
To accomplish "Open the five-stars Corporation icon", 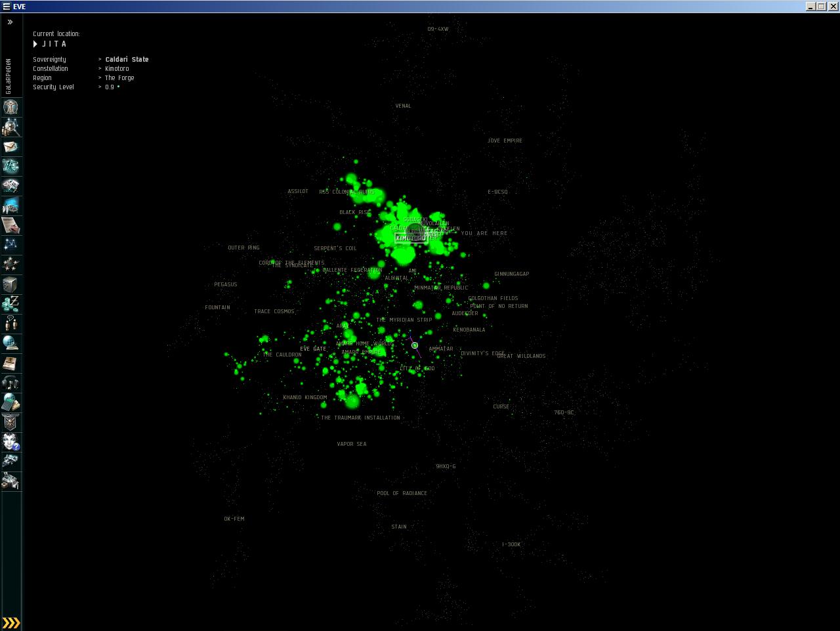I will click(10, 265).
